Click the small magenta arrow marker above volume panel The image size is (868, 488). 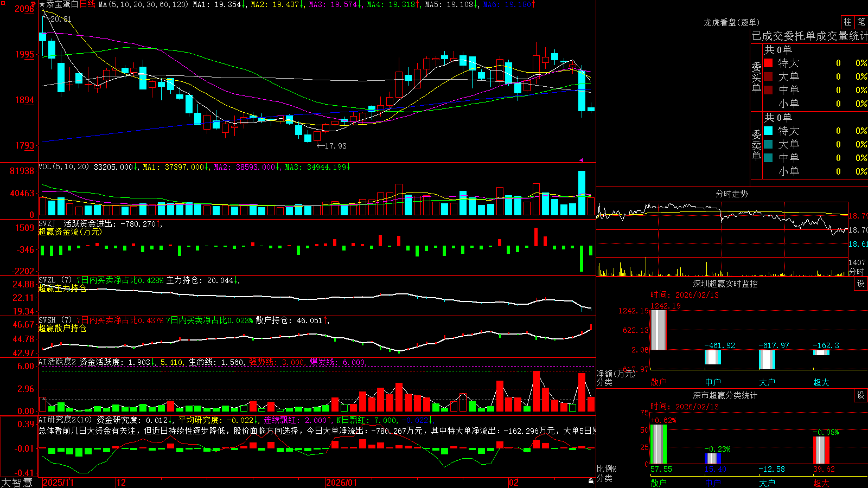tap(581, 160)
